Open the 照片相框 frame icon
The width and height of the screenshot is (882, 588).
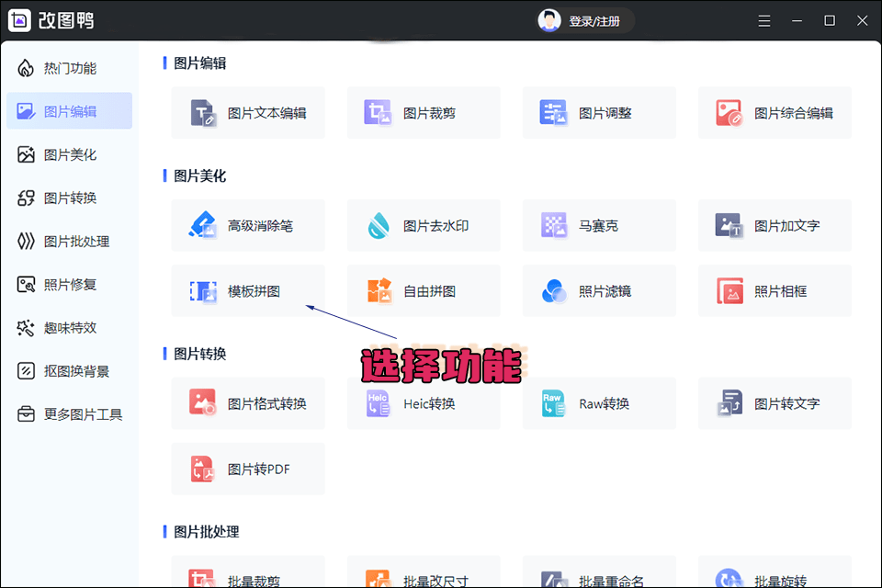tap(729, 291)
